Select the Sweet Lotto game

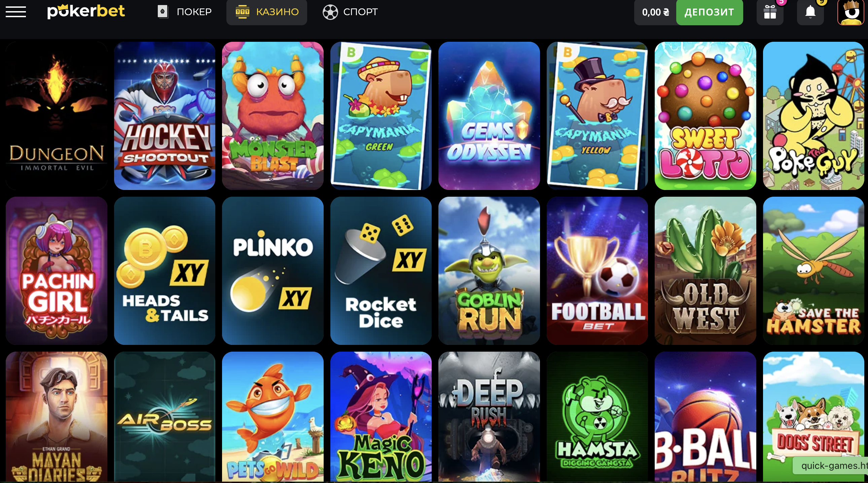tap(705, 116)
